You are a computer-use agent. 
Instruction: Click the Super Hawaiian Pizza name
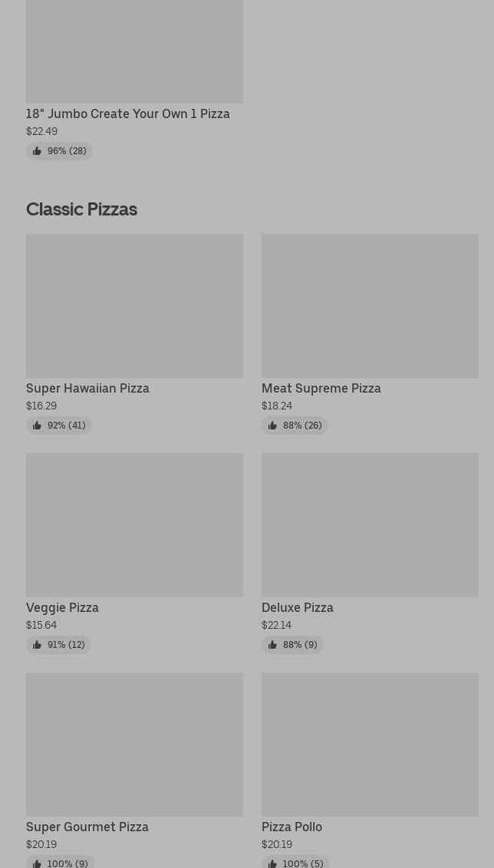click(x=87, y=388)
